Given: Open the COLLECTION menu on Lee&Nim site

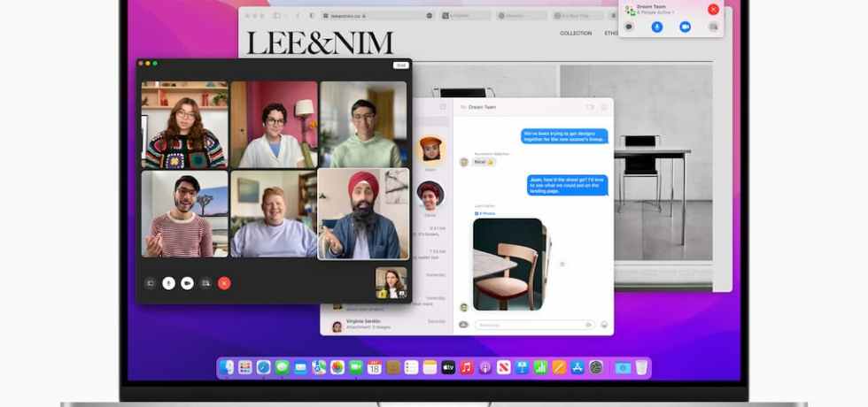Looking at the screenshot, I should coord(576,34).
